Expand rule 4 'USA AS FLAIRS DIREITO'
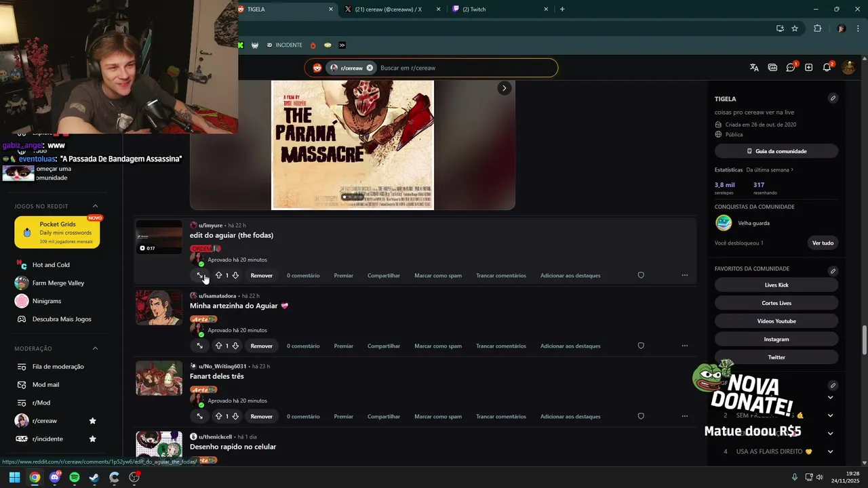The width and height of the screenshot is (868, 488). pyautogui.click(x=830, y=451)
